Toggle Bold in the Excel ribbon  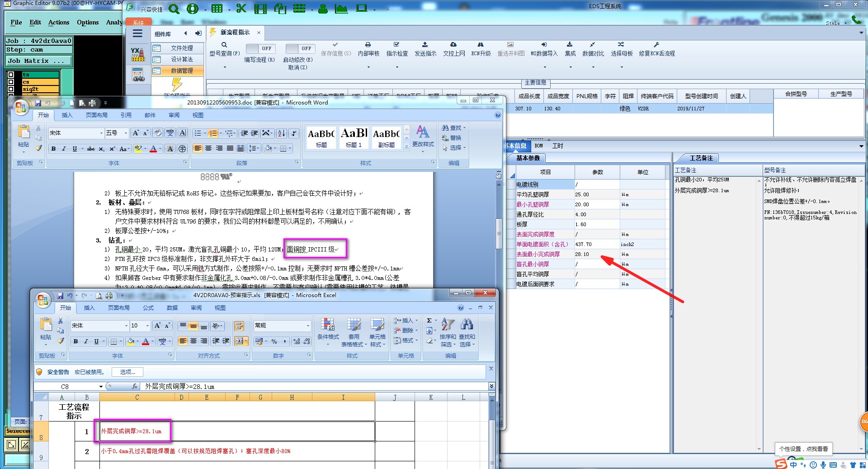tap(75, 341)
